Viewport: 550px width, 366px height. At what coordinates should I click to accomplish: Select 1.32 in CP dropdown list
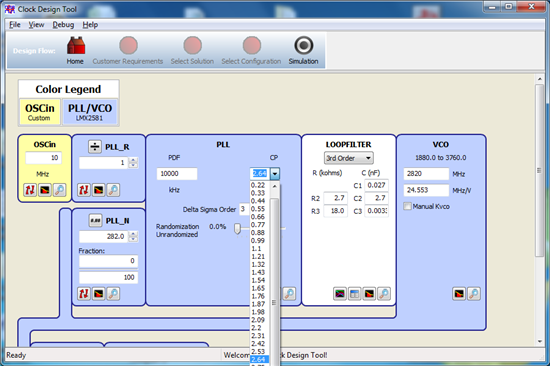(258, 264)
